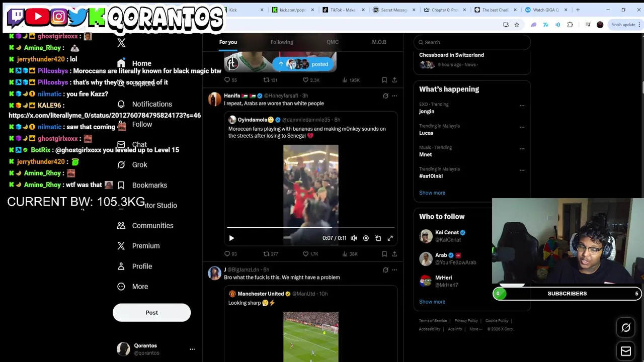Open Notifications in the sidebar
Image resolution: width=644 pixels, height=362 pixels.
(144, 104)
